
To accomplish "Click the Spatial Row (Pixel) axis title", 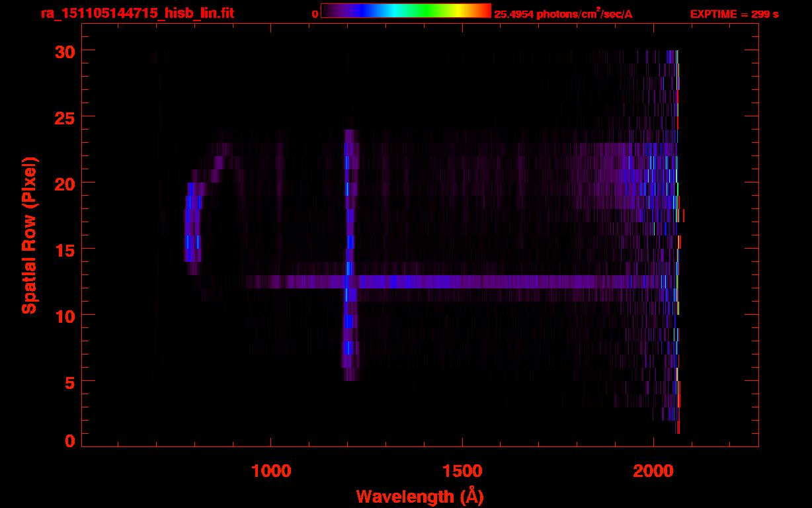I will pos(29,235).
